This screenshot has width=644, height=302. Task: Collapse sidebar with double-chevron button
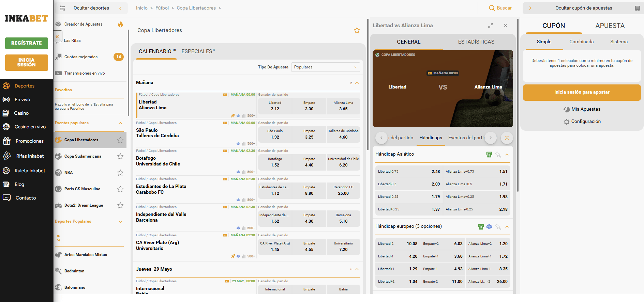58,36
